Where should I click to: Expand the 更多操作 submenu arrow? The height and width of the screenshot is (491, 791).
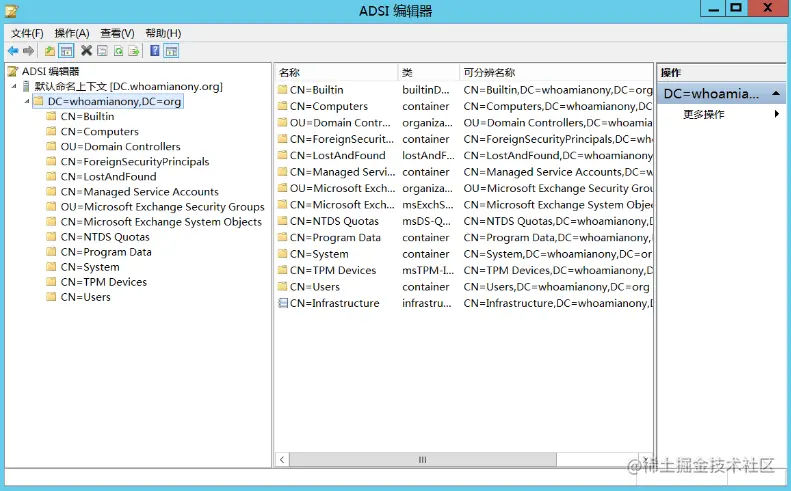777,114
